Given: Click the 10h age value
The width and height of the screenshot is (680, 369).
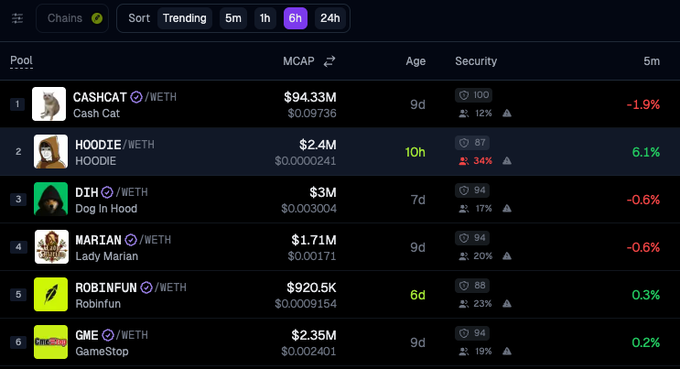Looking at the screenshot, I should (x=415, y=152).
